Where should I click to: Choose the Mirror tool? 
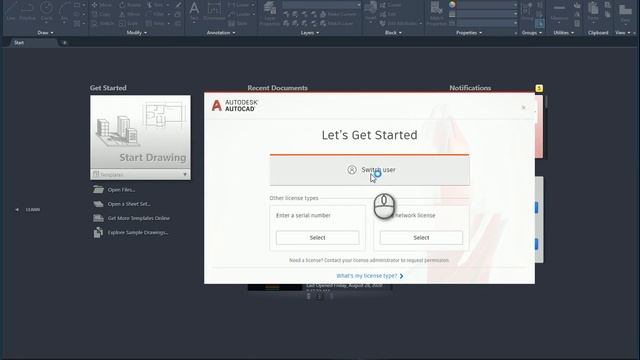pyautogui.click(x=130, y=14)
